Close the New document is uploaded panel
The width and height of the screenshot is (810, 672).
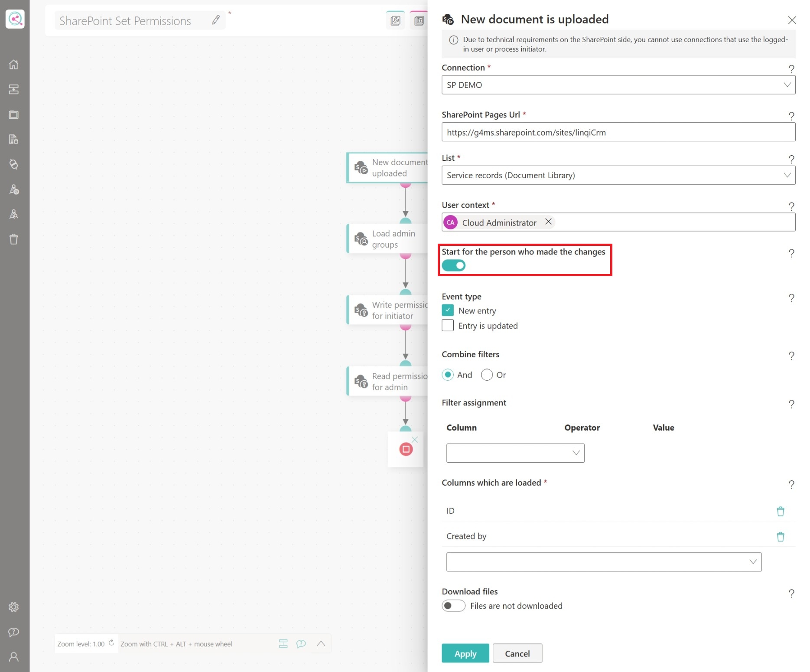tap(792, 20)
